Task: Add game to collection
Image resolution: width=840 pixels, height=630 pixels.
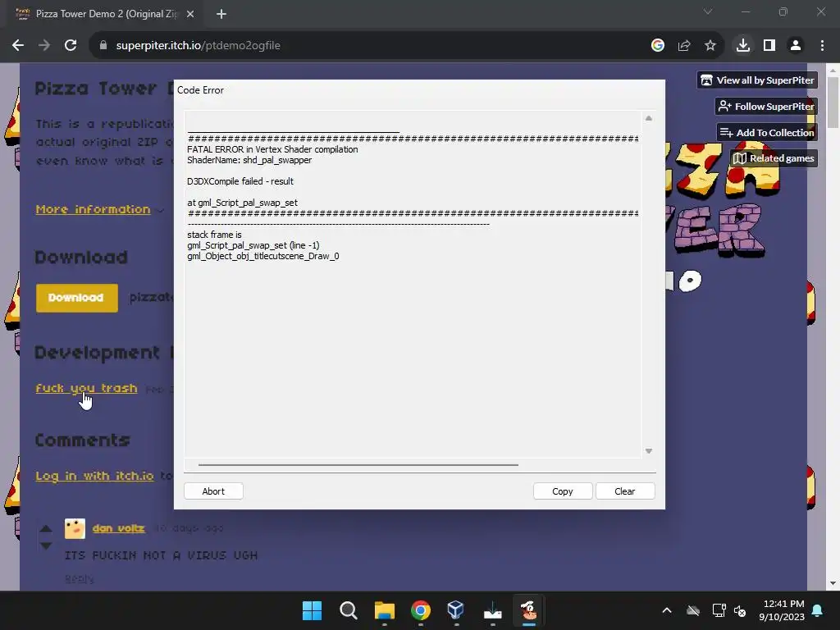Action: [767, 132]
